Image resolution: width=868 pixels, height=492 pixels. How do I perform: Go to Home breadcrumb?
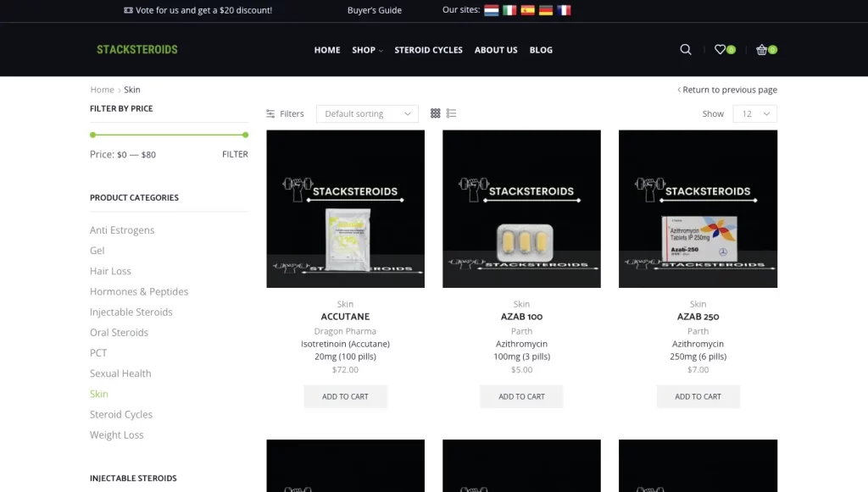click(x=102, y=90)
